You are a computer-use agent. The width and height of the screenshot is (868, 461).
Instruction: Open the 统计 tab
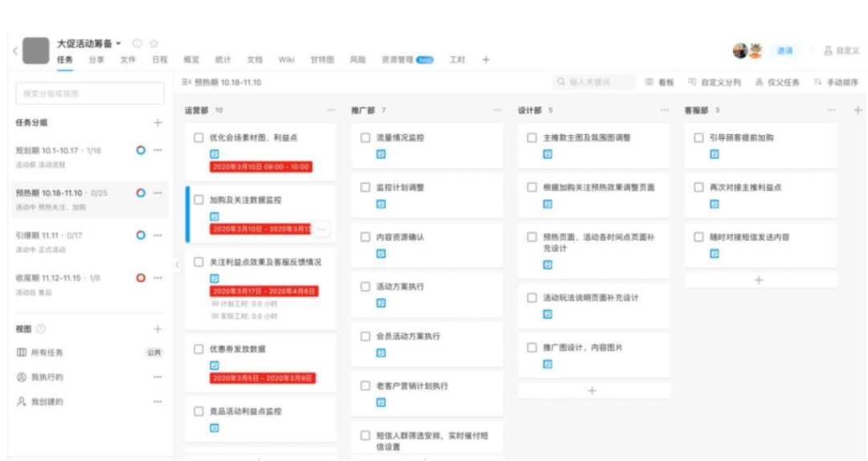tap(223, 60)
